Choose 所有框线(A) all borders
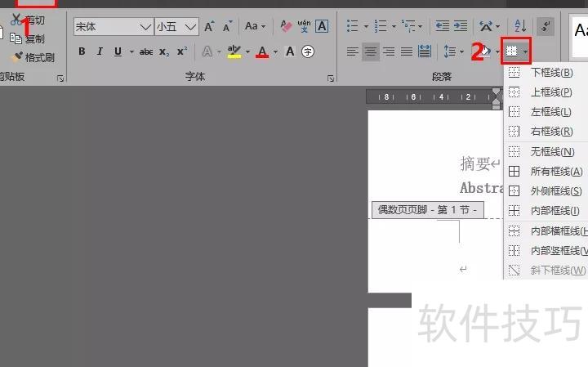 click(546, 172)
